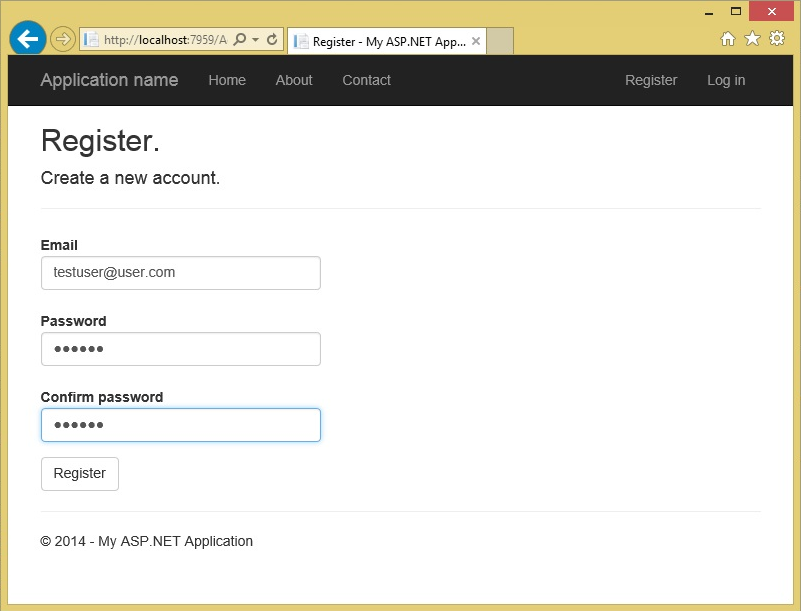Viewport: 801px width, 611px height.
Task: Close the Register - My ASP.NET App tab
Action: [x=476, y=42]
